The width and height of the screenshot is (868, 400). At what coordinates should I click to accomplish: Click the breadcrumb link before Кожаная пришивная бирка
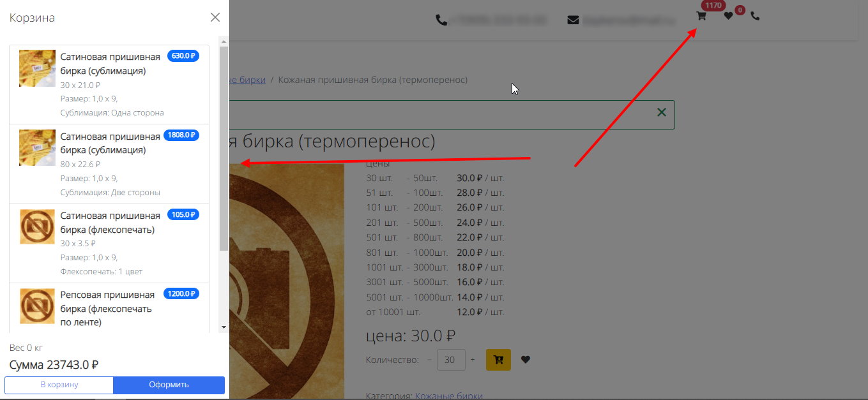(x=247, y=80)
